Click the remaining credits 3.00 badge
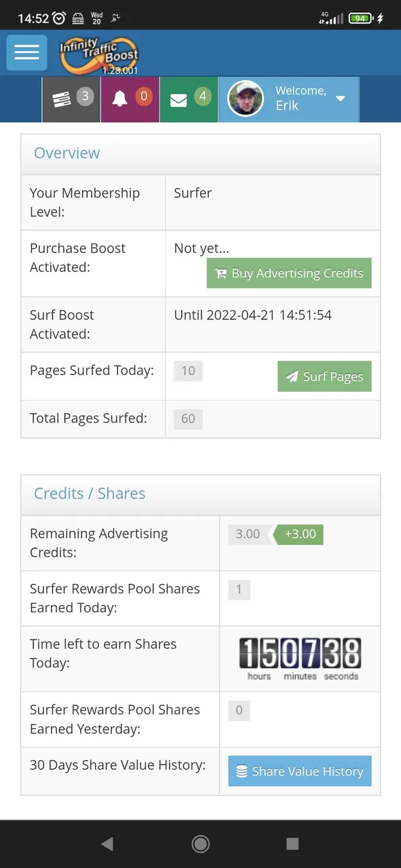Viewport: 401px width, 868px height. coord(249,534)
